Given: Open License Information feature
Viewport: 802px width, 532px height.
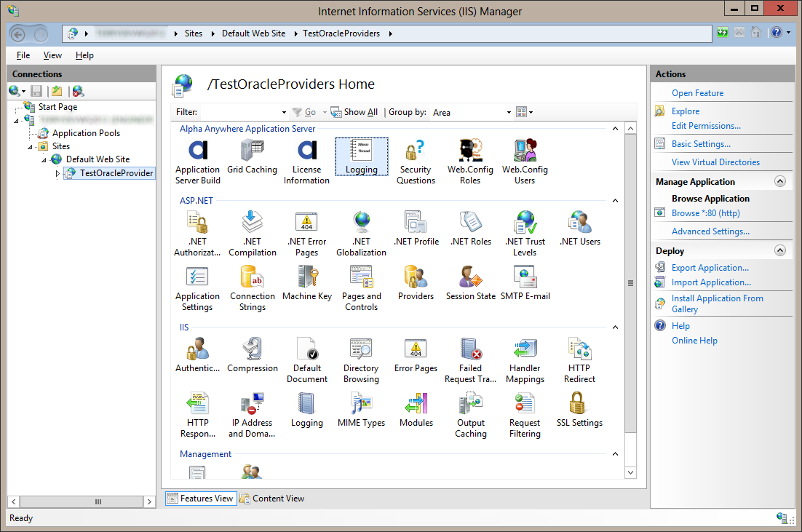Looking at the screenshot, I should (x=307, y=162).
